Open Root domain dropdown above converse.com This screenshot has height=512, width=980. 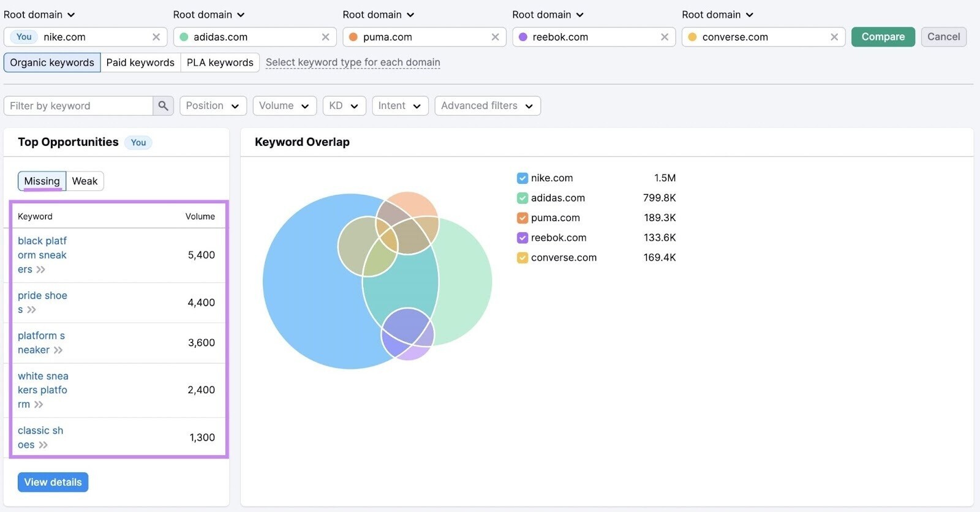tap(718, 15)
